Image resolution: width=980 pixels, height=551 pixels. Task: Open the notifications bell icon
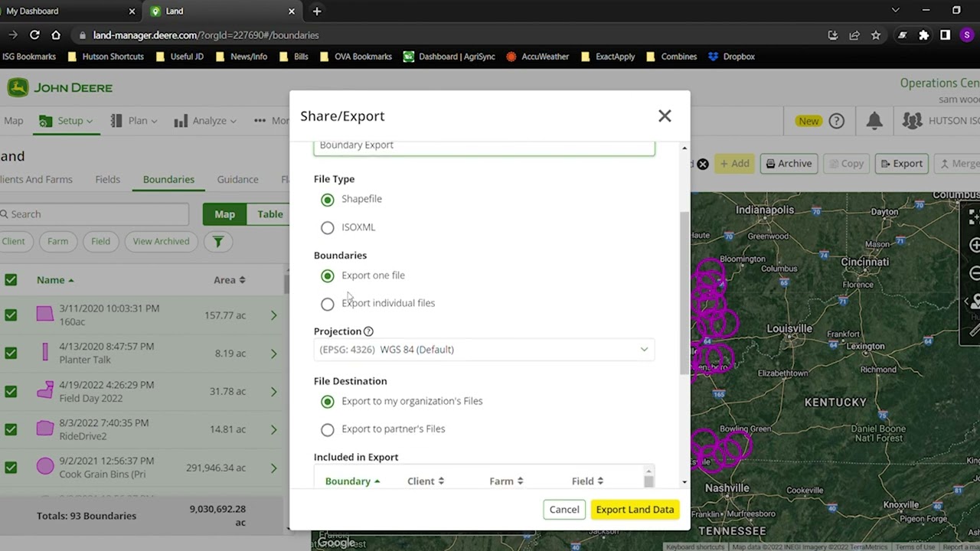874,121
